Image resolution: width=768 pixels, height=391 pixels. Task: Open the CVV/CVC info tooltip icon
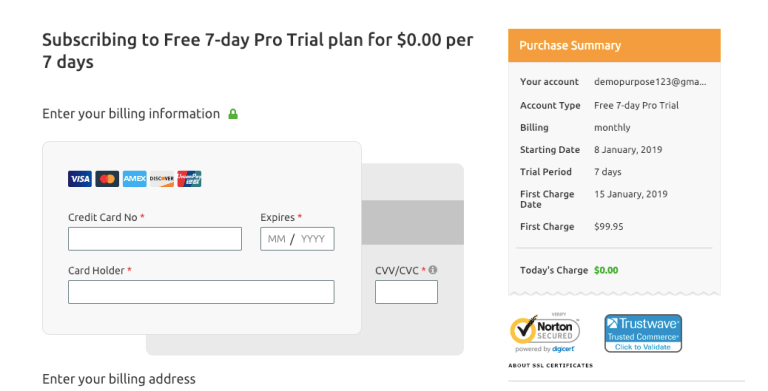click(x=433, y=270)
